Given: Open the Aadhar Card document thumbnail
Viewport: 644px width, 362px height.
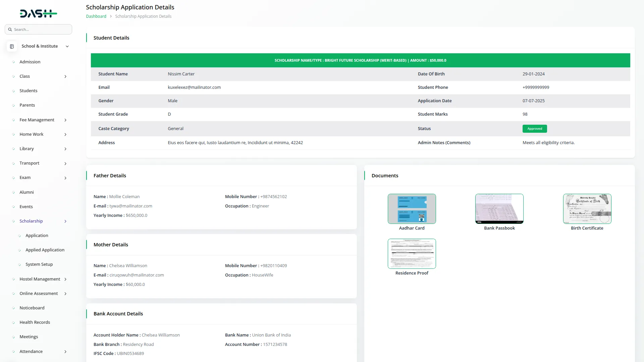Looking at the screenshot, I should click(x=412, y=208).
